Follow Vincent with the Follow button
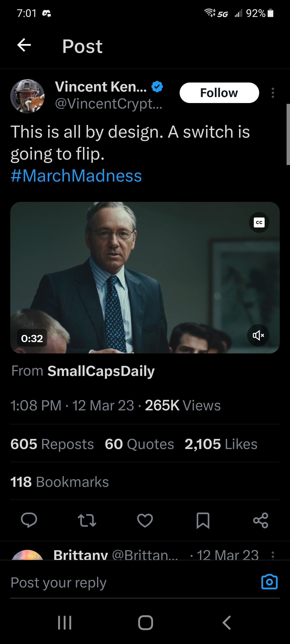This screenshot has height=644, width=290. 219,93
